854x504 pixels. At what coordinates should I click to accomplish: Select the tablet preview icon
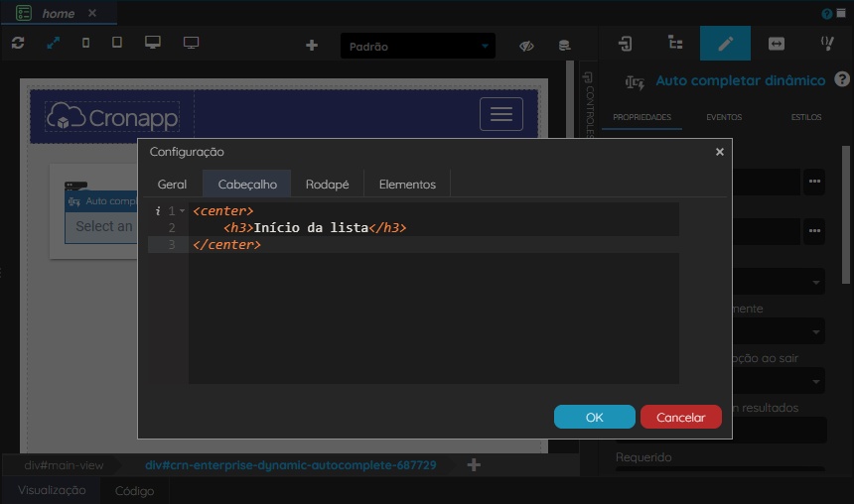pyautogui.click(x=117, y=43)
